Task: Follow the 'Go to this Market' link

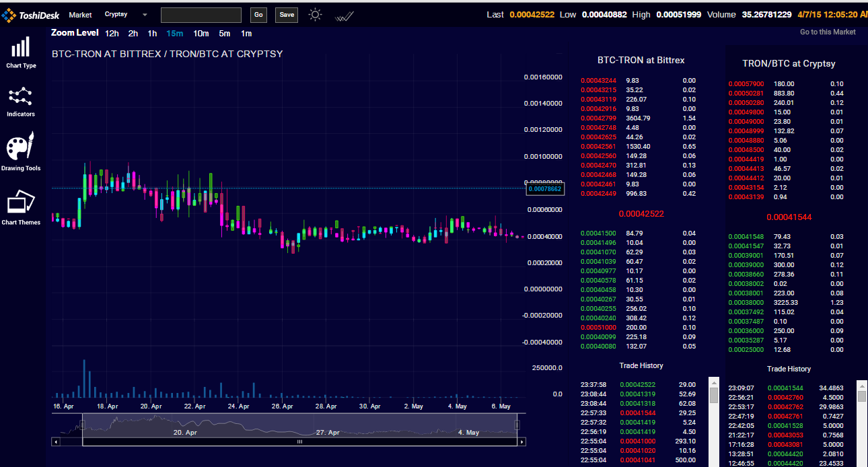Action: (x=828, y=32)
